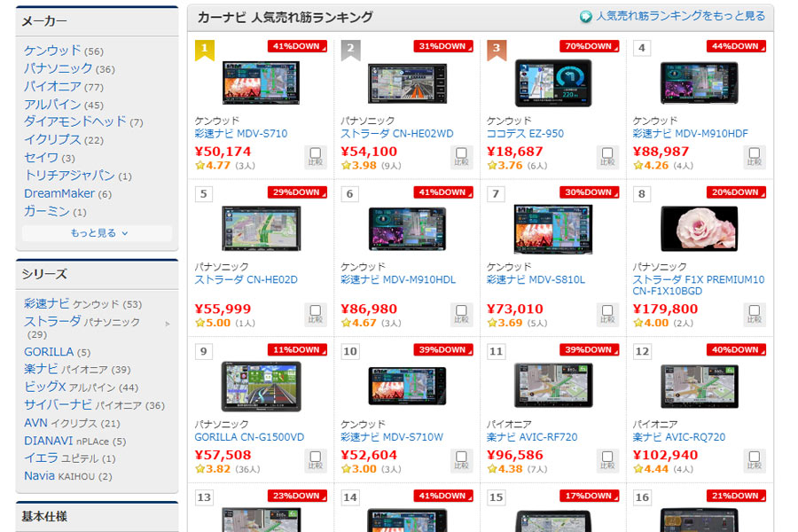Click the green arrow icon beside ranking link
The image size is (798, 532).
coord(586,17)
